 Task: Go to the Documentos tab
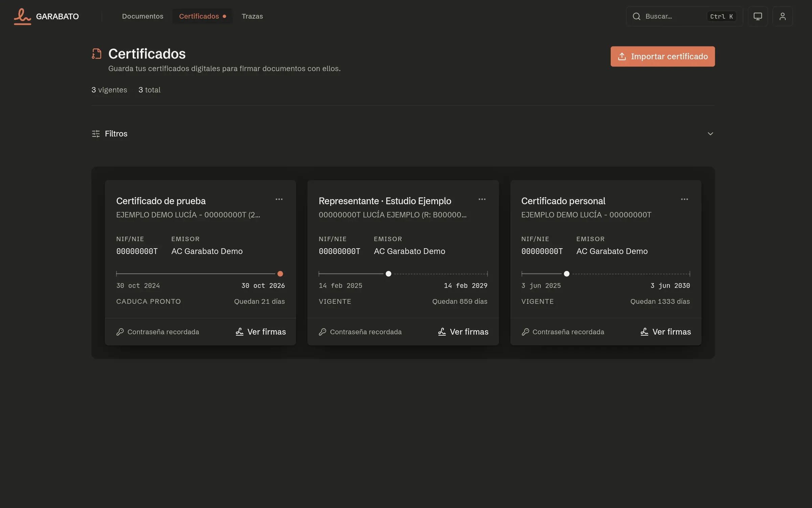pos(142,16)
